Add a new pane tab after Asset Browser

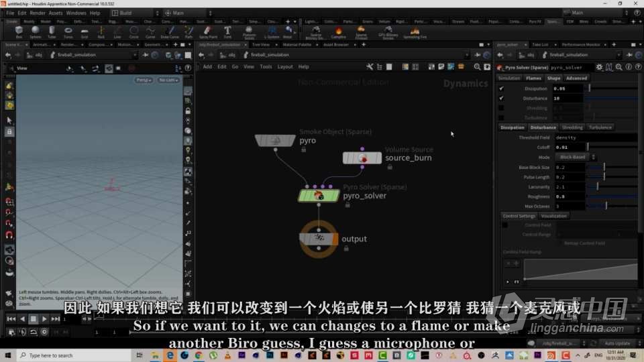pyautogui.click(x=364, y=44)
